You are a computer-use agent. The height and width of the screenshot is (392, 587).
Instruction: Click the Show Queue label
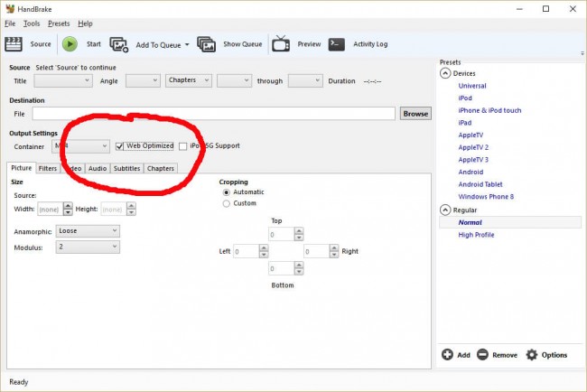[243, 44]
